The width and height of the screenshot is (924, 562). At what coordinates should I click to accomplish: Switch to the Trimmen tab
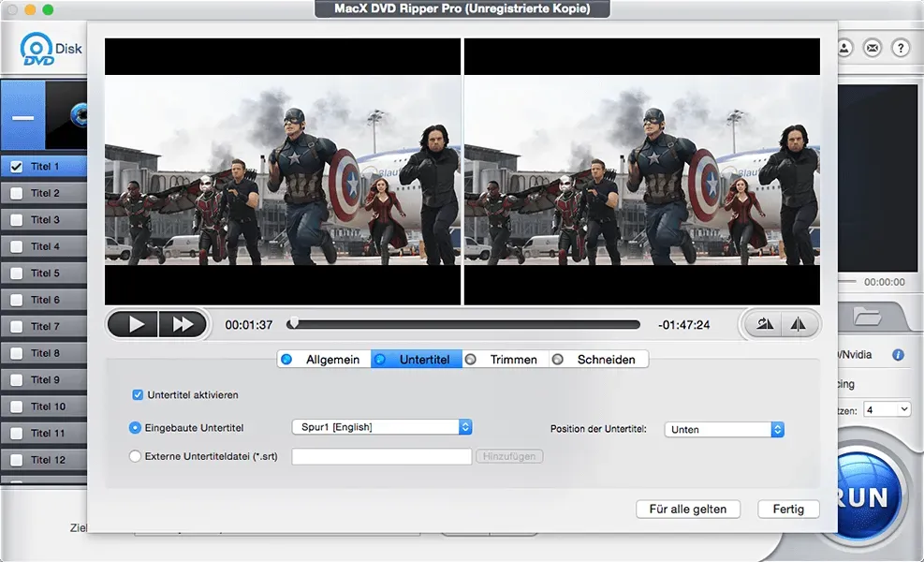pos(506,359)
